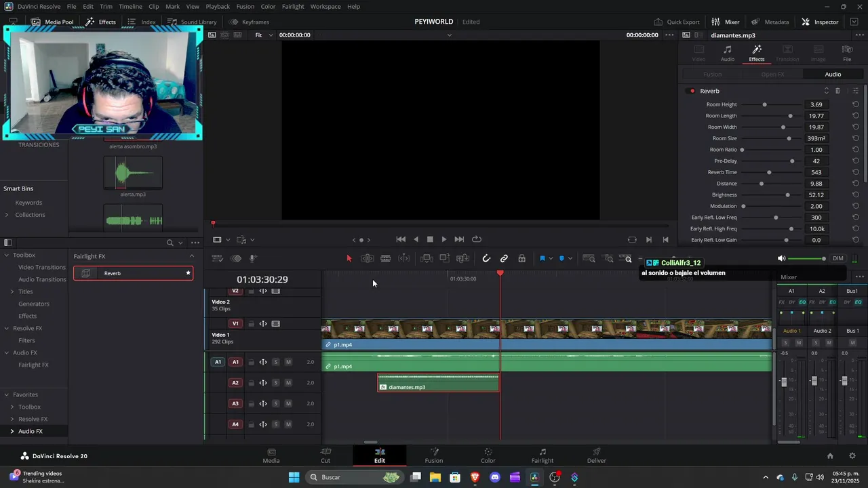
Task: Open flag color dropdown arrow
Action: (551, 258)
